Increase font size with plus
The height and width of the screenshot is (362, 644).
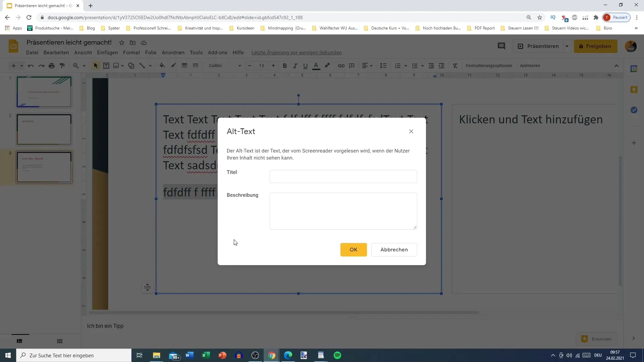click(273, 66)
